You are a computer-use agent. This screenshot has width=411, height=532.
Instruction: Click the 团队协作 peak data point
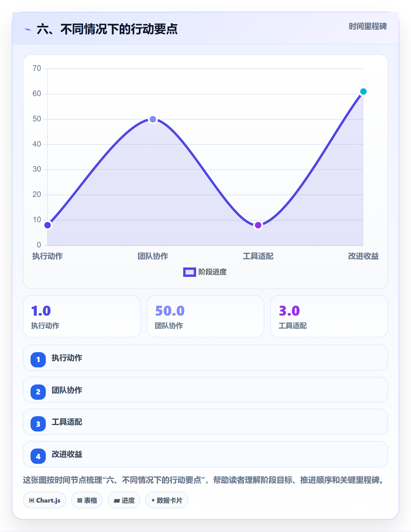(153, 119)
